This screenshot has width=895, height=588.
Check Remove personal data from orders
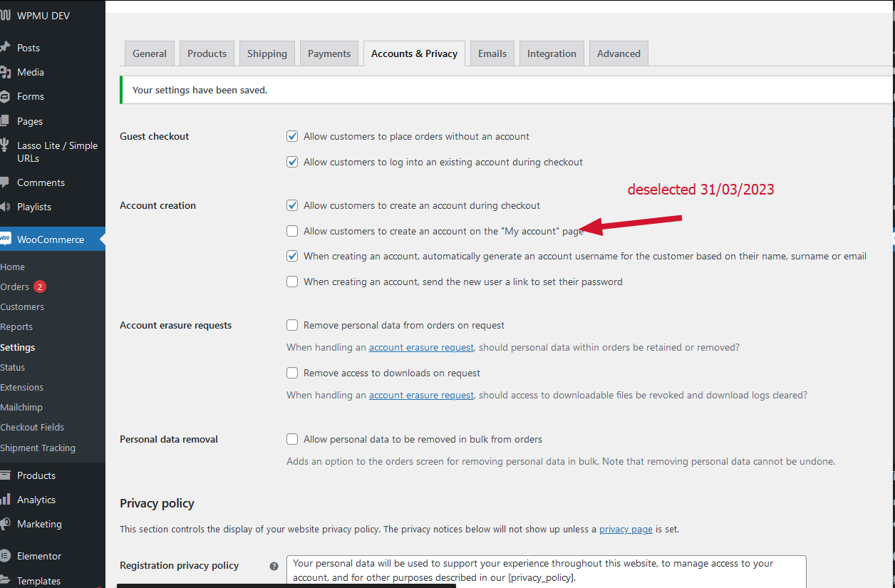(x=292, y=325)
